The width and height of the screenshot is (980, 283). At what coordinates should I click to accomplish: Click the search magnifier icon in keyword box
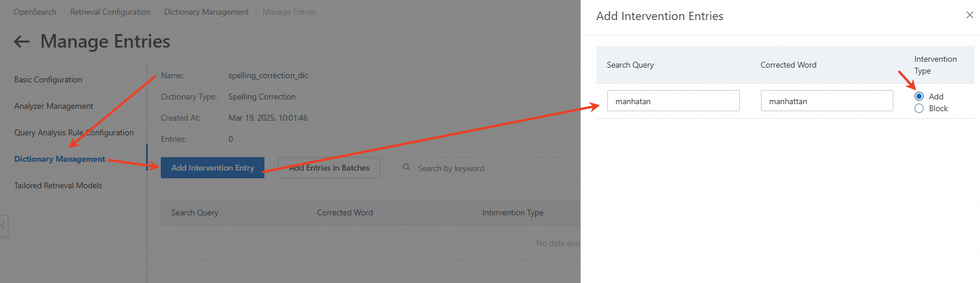406,168
